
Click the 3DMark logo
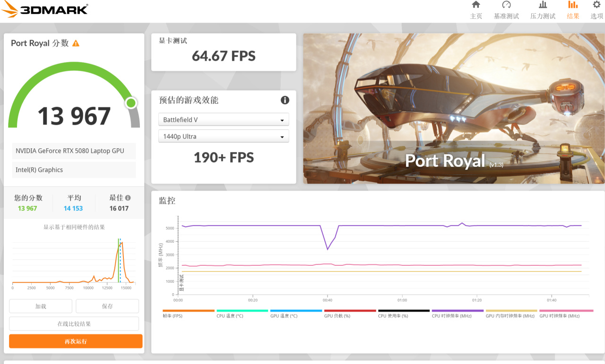point(44,9)
